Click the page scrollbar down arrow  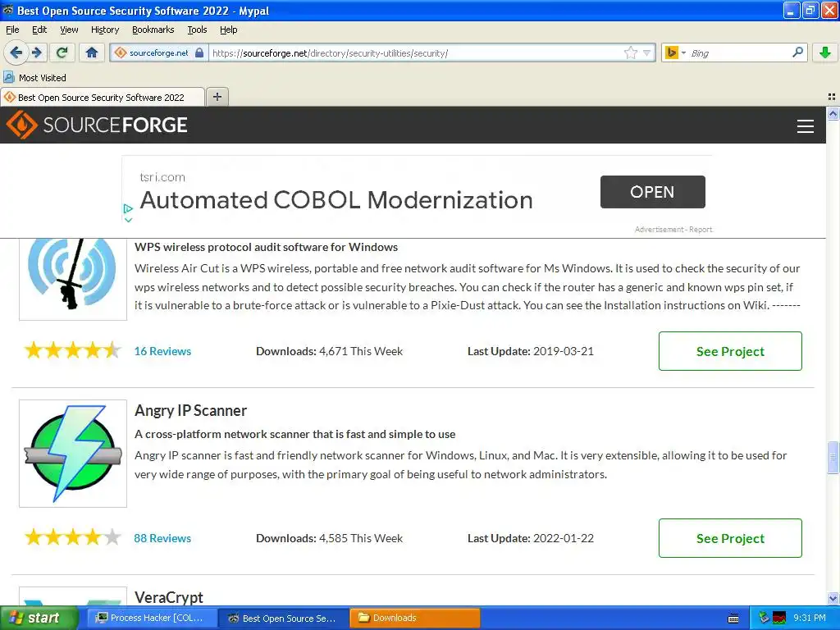(833, 598)
